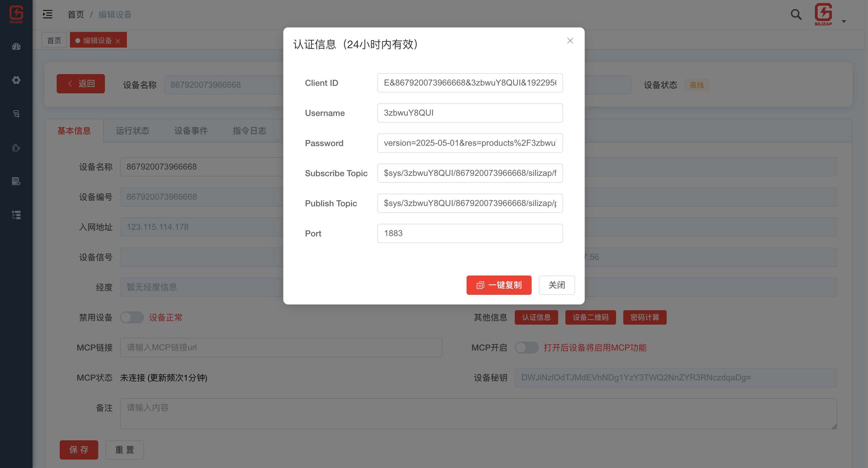Click the search magnifier icon

[x=796, y=14]
